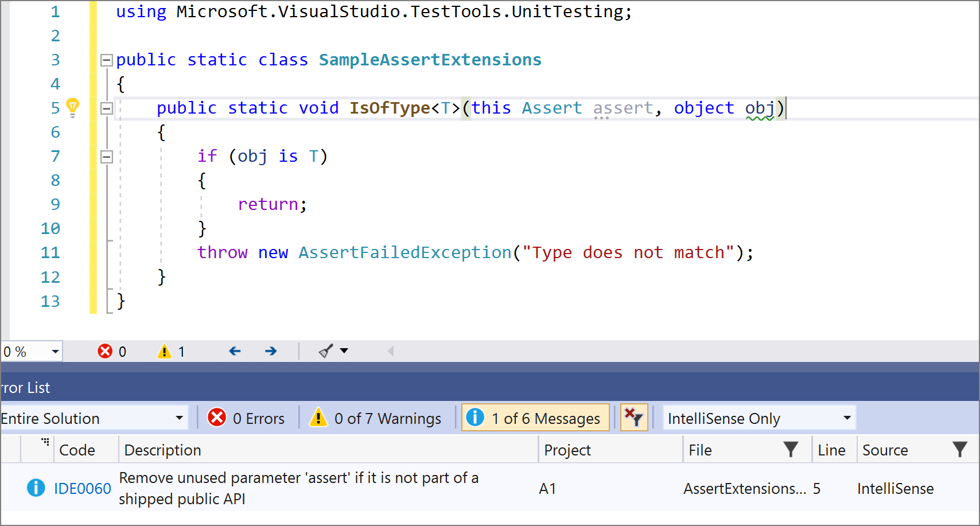Image resolution: width=980 pixels, height=526 pixels.
Task: Open the zoom percentage dropdown
Action: [x=55, y=352]
